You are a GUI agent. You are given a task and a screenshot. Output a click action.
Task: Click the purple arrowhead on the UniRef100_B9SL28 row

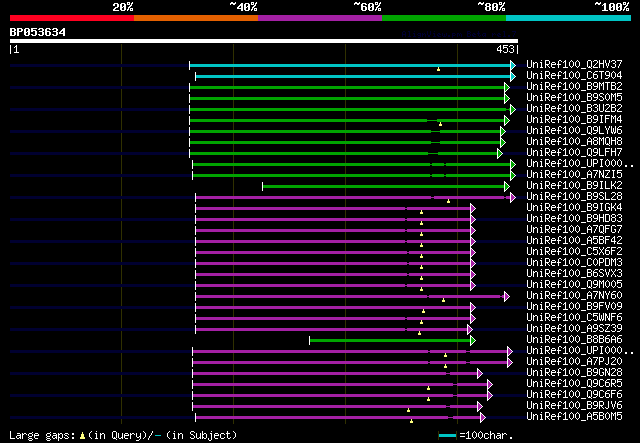(513, 198)
